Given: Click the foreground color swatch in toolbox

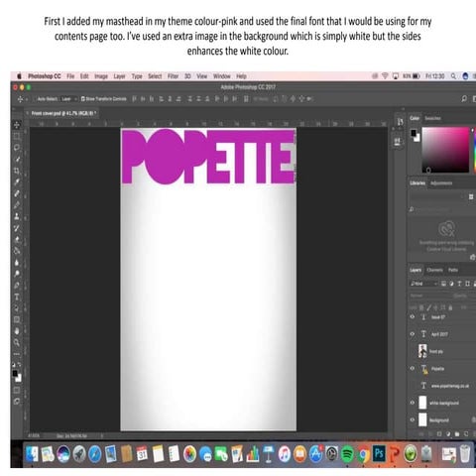Looking at the screenshot, I should click(x=15, y=374).
